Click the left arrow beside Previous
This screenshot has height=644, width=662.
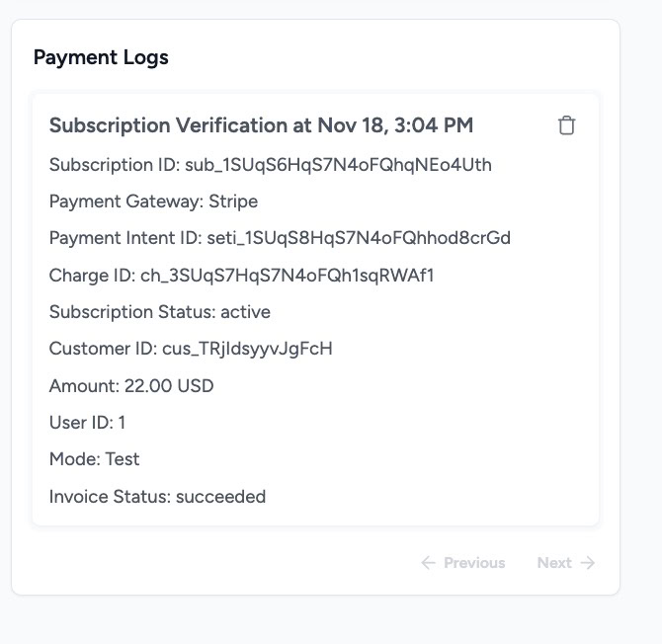428,563
